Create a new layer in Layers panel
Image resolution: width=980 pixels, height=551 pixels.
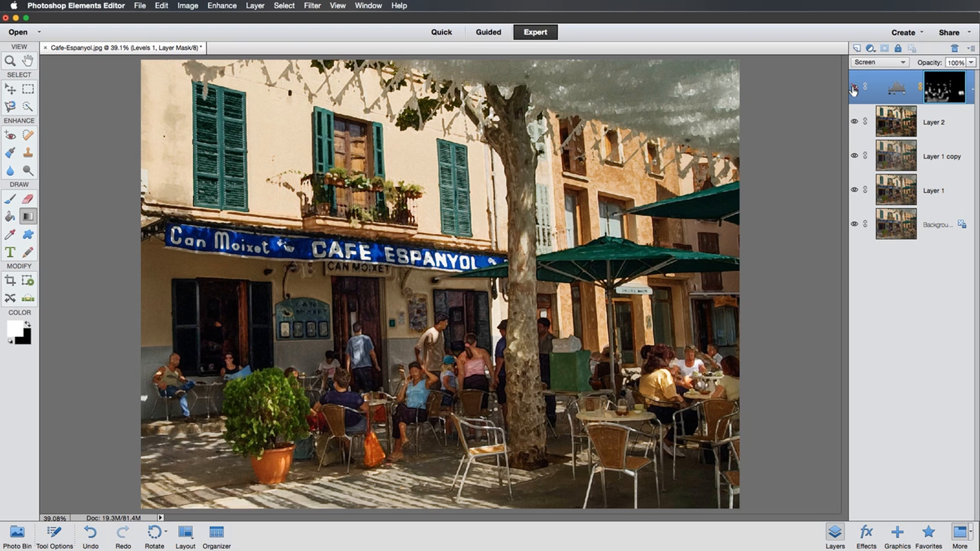pyautogui.click(x=857, y=48)
